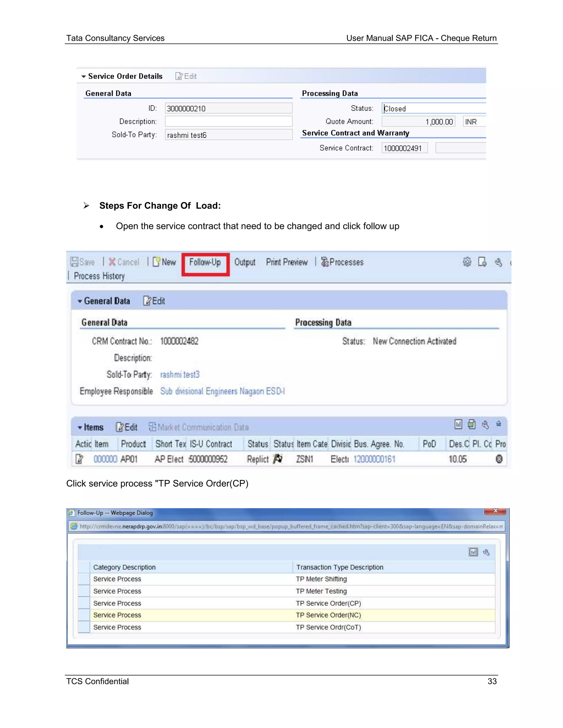Create a New contract
563x728 pixels.
coord(164,262)
